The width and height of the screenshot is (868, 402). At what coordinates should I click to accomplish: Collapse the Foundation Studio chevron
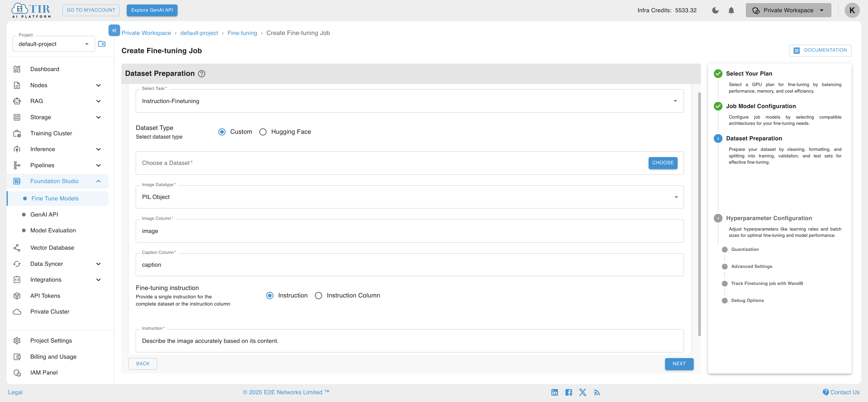pyautogui.click(x=98, y=181)
